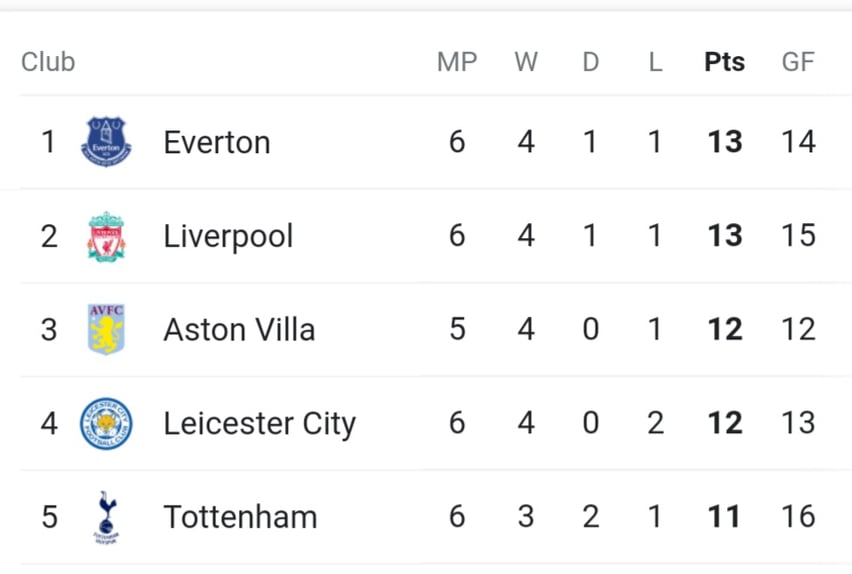Click the Club column header

[48, 61]
